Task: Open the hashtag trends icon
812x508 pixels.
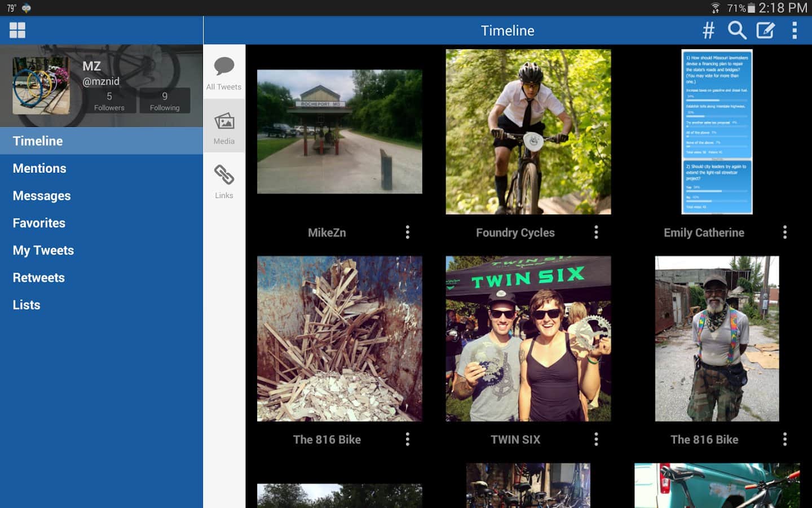Action: 708,30
